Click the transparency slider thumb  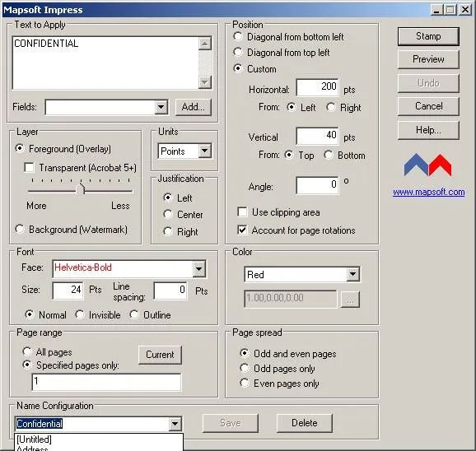pos(81,189)
